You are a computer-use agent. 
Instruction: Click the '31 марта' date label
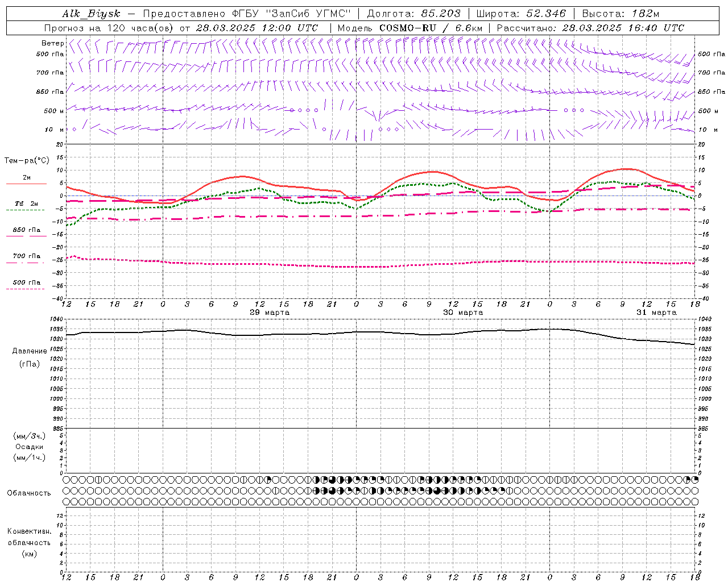click(656, 312)
